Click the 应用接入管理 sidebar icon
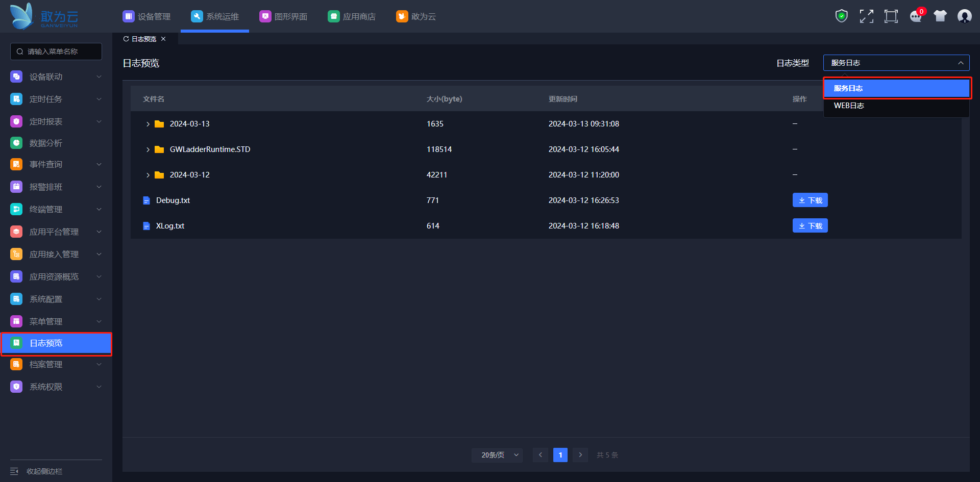The width and height of the screenshot is (980, 482). coord(16,254)
